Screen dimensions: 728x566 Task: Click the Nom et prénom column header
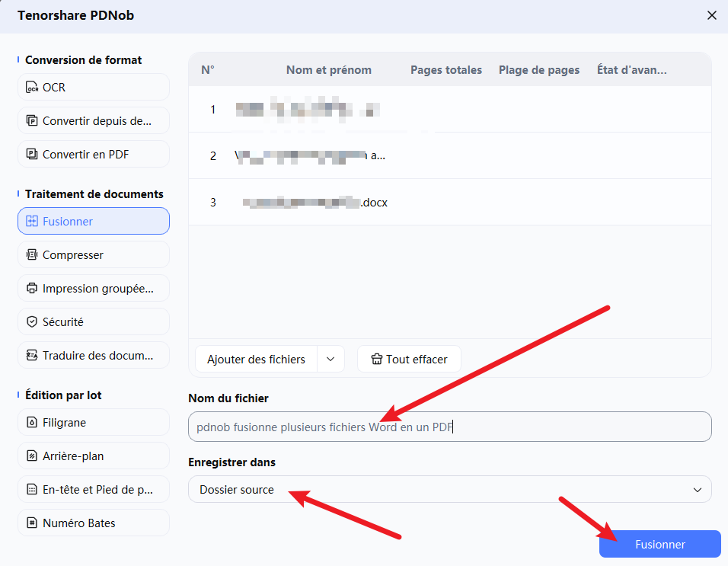(329, 70)
